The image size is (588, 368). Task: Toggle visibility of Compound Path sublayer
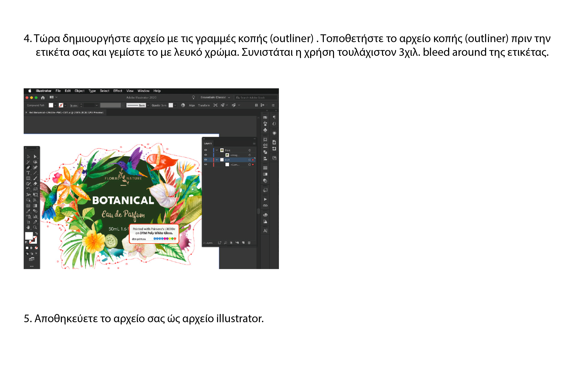point(206,165)
